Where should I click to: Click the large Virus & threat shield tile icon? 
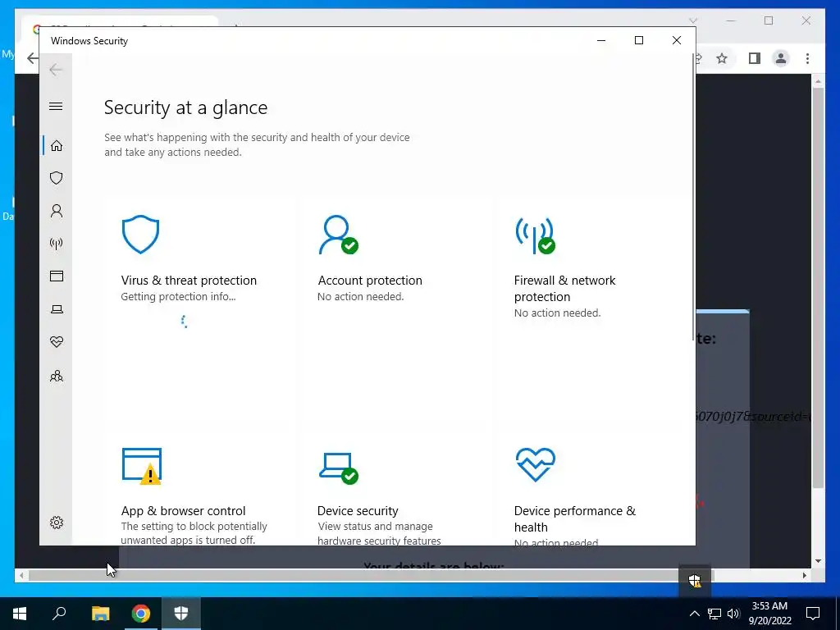pos(140,234)
